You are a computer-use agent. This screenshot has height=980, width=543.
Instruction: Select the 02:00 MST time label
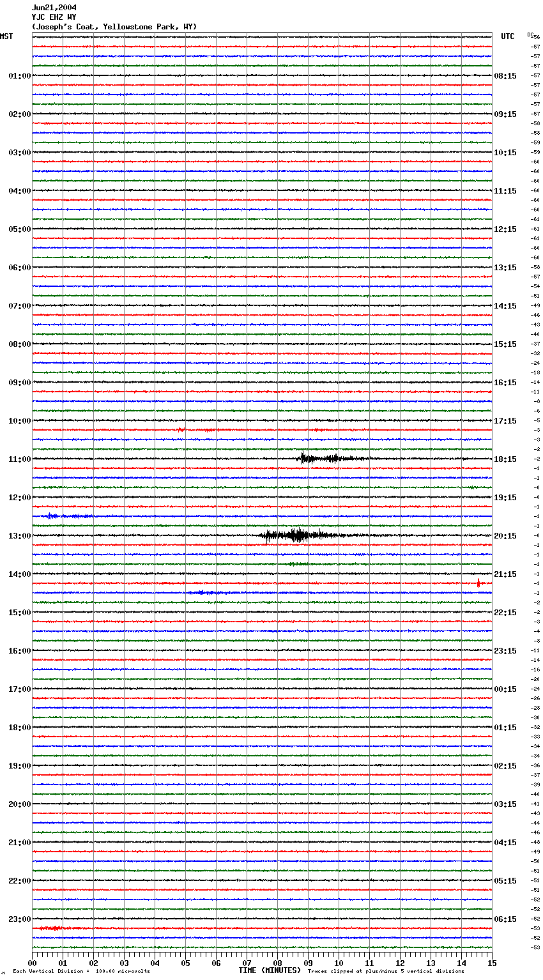tap(20, 114)
